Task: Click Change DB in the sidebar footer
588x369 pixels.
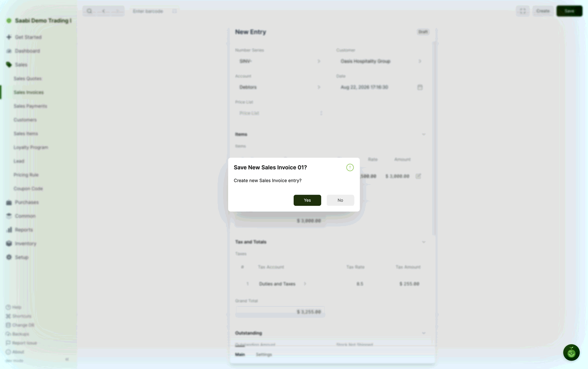Action: coord(20,325)
